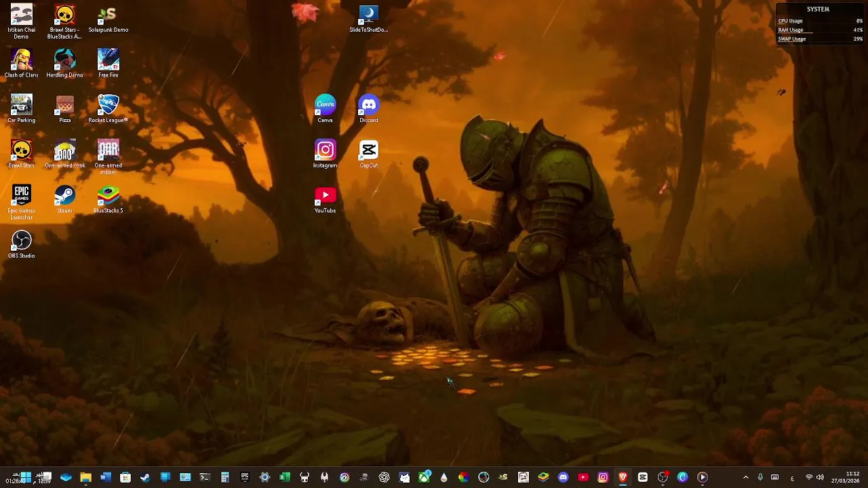
Task: Select the Rocket League desktop shortcut
Action: (x=108, y=109)
